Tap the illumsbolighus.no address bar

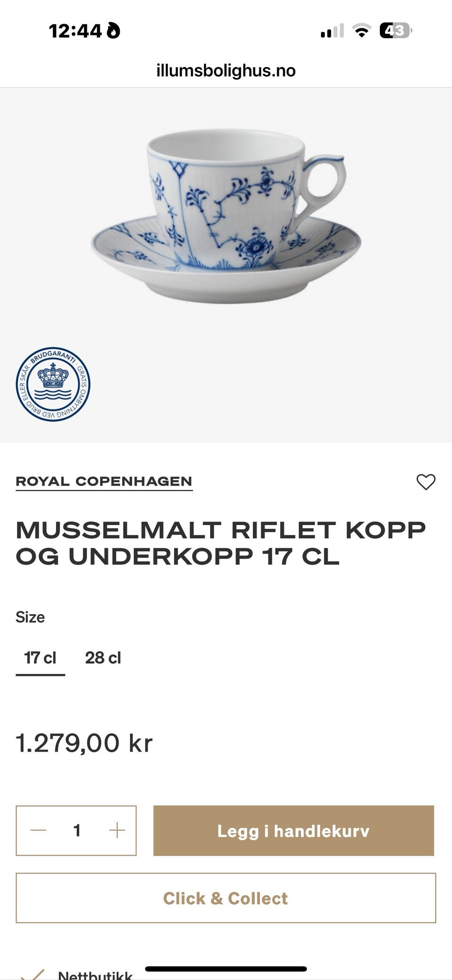226,71
